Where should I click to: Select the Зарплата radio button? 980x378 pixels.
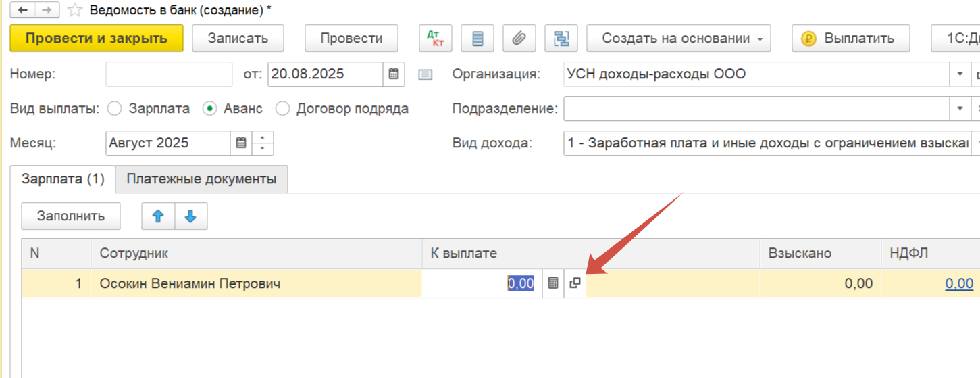point(115,108)
